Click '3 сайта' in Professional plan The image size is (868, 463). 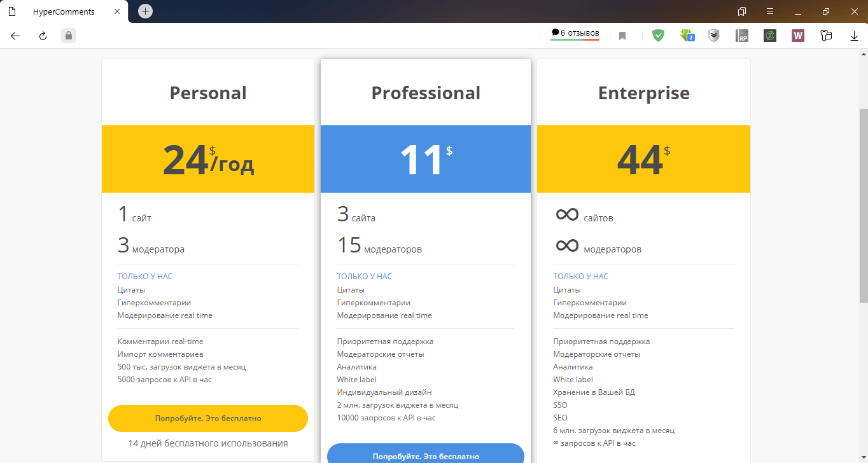[356, 214]
